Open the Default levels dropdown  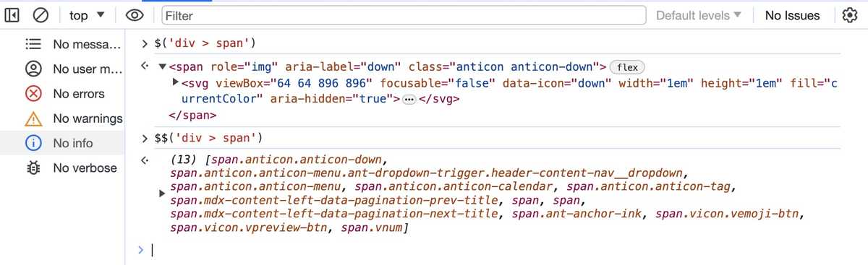click(699, 15)
